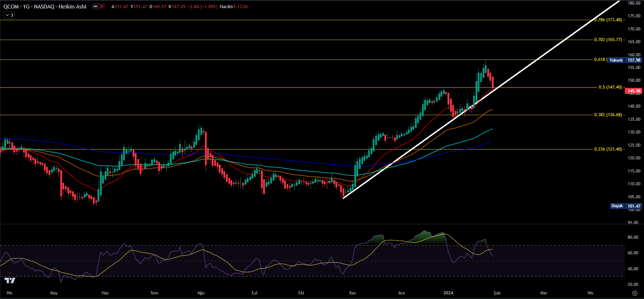Image resolution: width=644 pixels, height=299 pixels.
Task: Click the Yüksek 157.98 high price label
Action: coord(625,60)
